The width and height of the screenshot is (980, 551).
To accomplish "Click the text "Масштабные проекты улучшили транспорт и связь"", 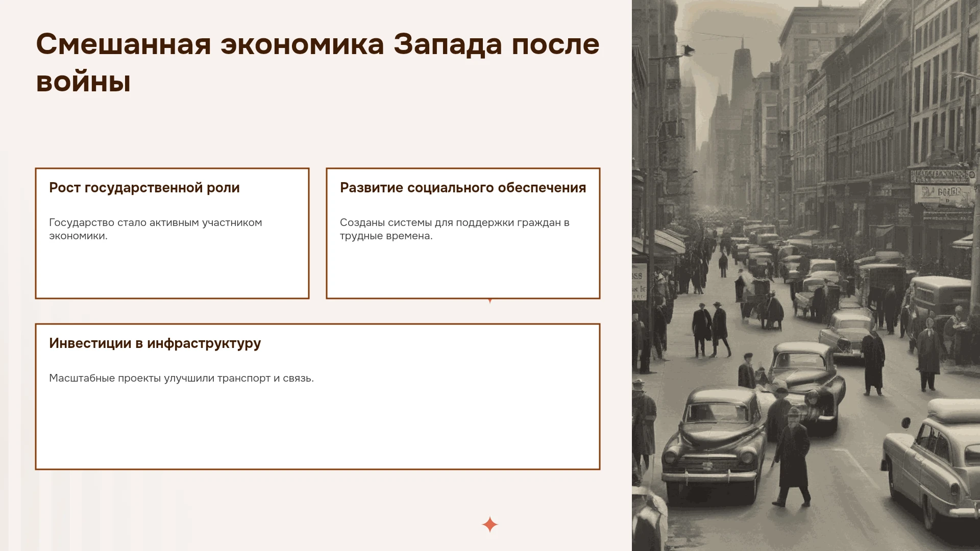I will click(x=181, y=378).
